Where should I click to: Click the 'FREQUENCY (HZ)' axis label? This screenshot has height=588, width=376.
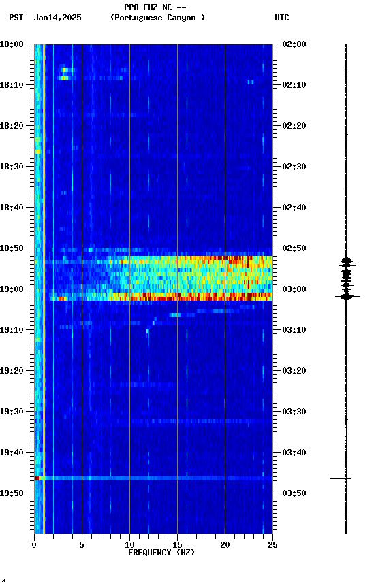pos(161,553)
